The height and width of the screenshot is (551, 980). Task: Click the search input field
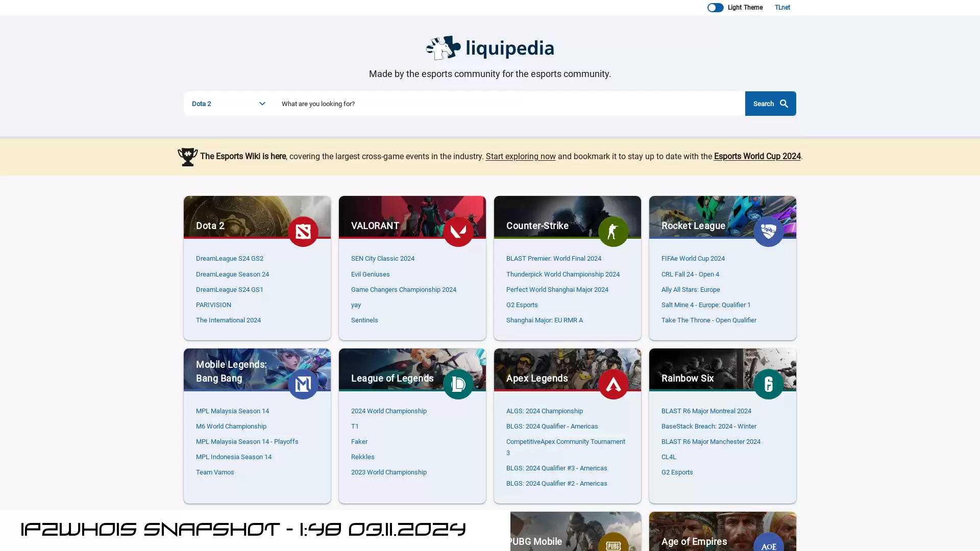point(509,104)
